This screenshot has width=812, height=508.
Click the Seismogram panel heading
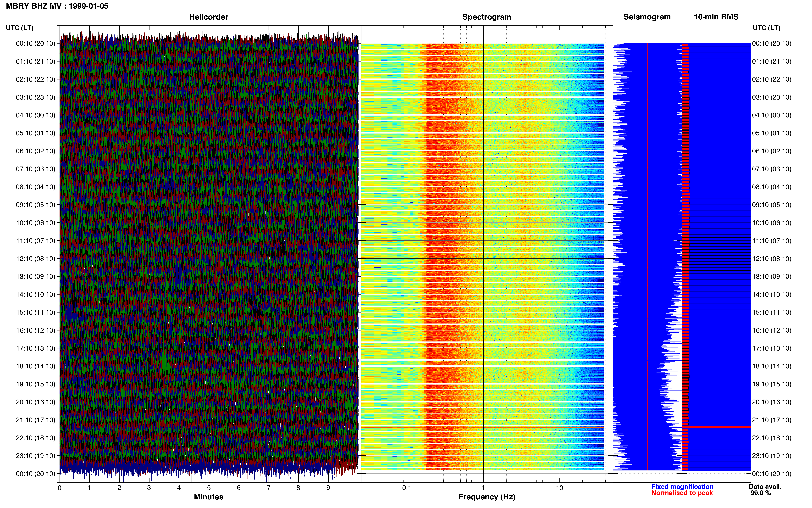click(x=647, y=17)
